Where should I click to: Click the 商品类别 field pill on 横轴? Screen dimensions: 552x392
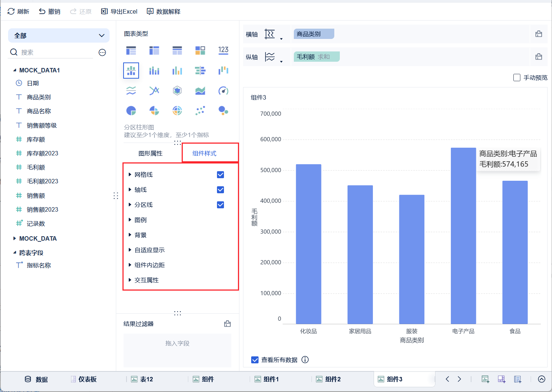pyautogui.click(x=314, y=34)
